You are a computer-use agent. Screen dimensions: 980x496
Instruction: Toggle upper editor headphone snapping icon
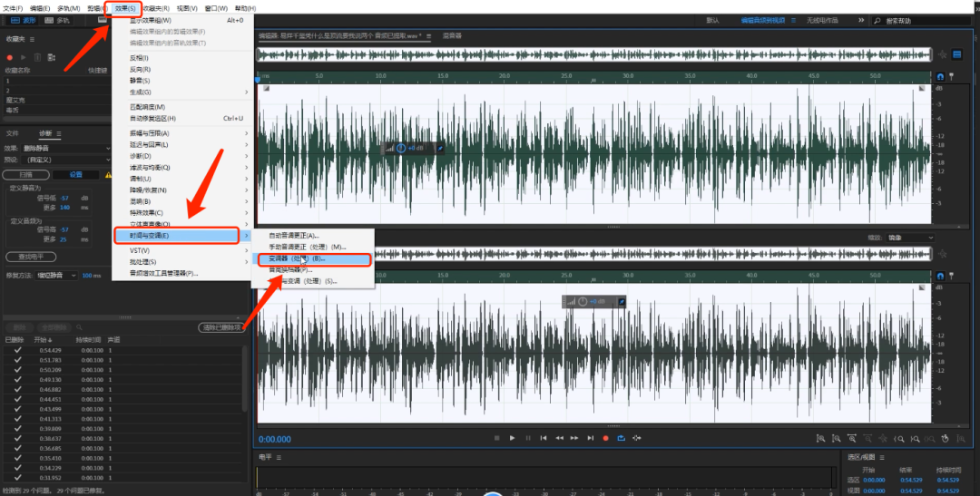click(x=940, y=76)
